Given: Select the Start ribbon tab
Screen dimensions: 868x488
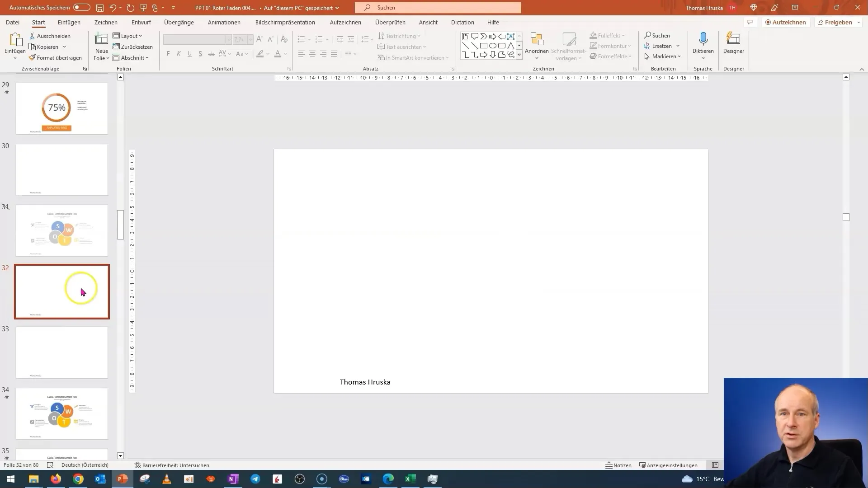Looking at the screenshot, I should coord(38,22).
